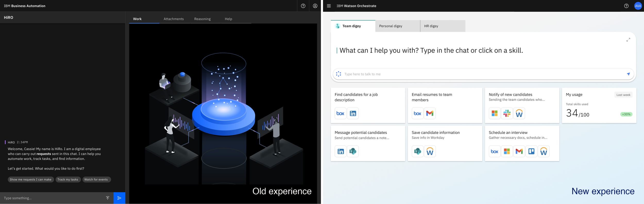
Task: Click Box icon in Email resumes card
Action: 417,113
